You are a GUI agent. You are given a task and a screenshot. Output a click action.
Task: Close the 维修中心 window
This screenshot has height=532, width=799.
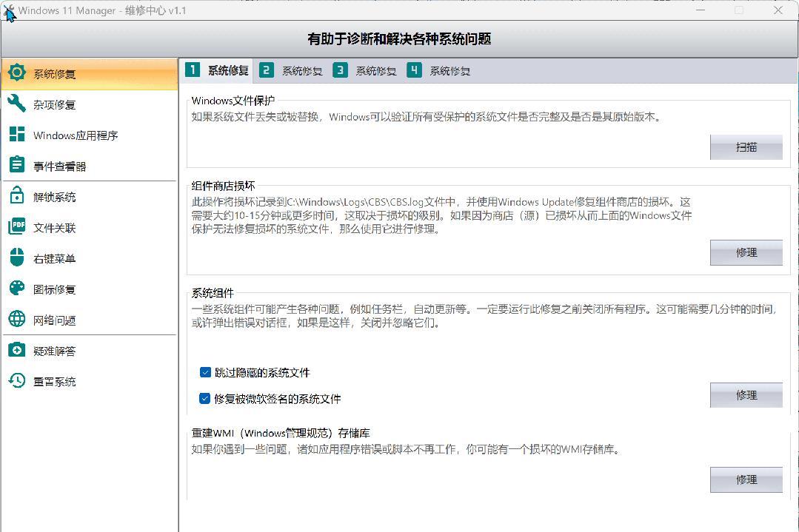[x=778, y=10]
